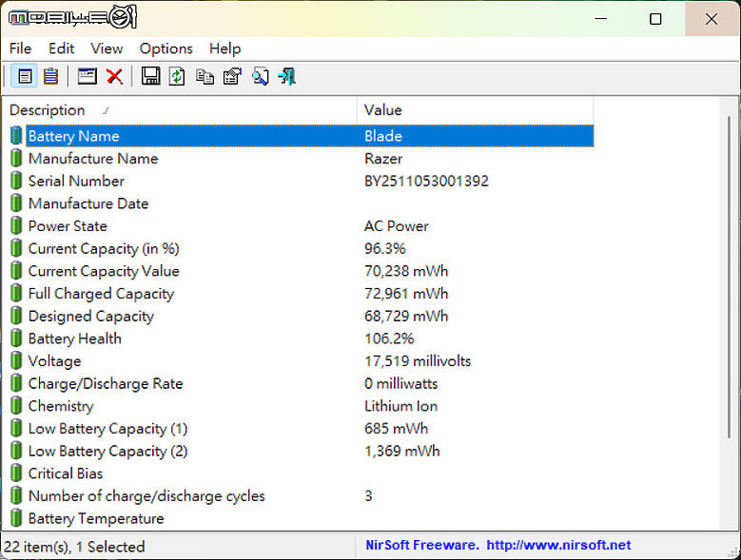Switch to the Battery Log view icon
Screen dimensions: 741x560
[50, 76]
